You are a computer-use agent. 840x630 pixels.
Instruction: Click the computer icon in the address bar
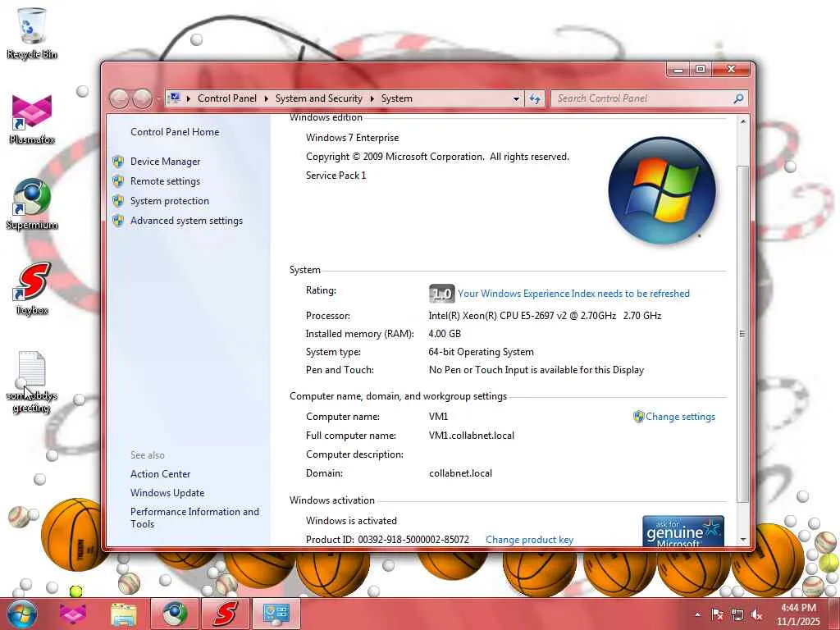point(174,98)
